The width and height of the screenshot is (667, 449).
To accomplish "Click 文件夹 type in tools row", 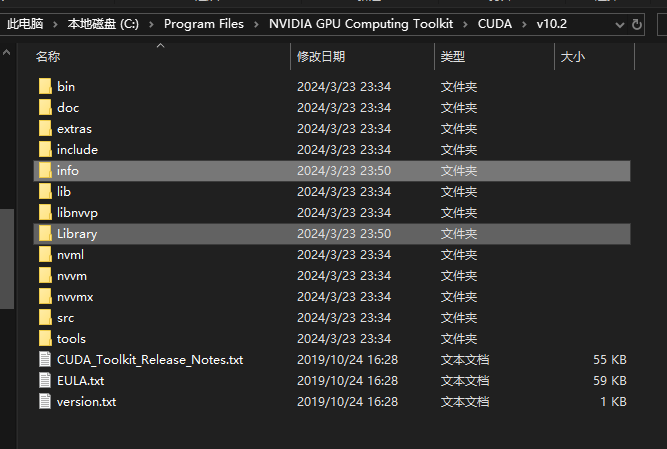I will click(x=459, y=338).
